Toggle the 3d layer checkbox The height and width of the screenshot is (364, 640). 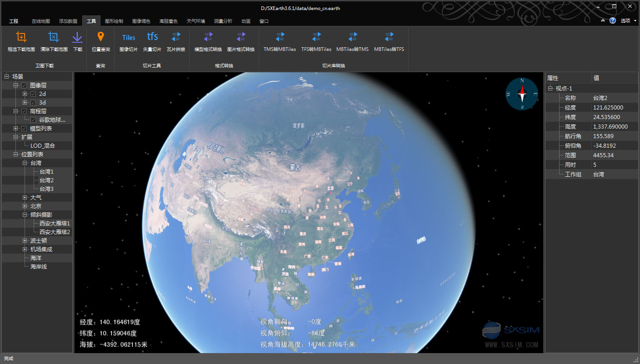[x=33, y=102]
